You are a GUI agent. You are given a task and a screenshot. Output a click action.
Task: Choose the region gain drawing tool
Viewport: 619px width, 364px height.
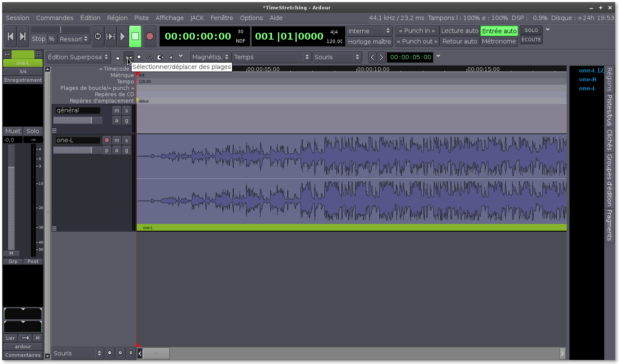[150, 57]
